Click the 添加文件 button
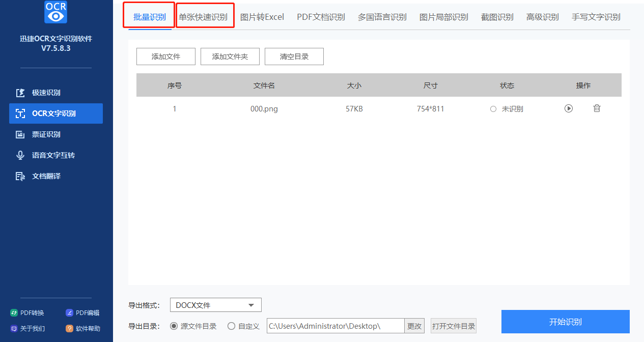This screenshot has height=342, width=644. (166, 56)
